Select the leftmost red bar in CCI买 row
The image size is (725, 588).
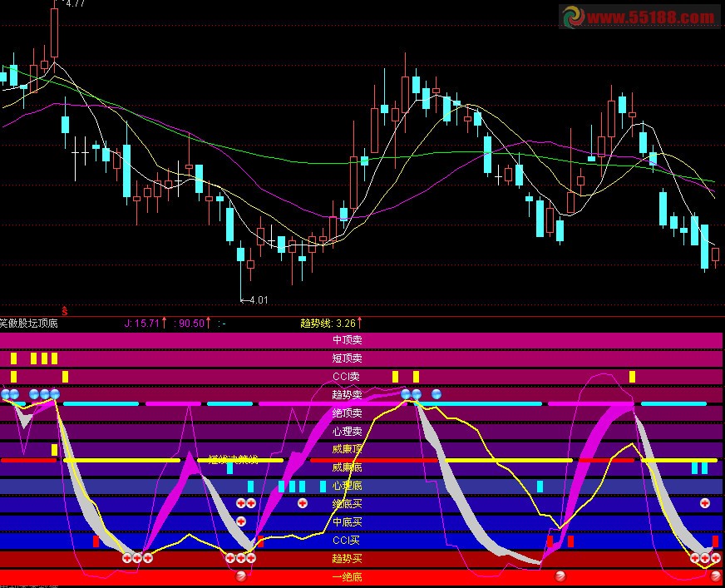click(96, 541)
